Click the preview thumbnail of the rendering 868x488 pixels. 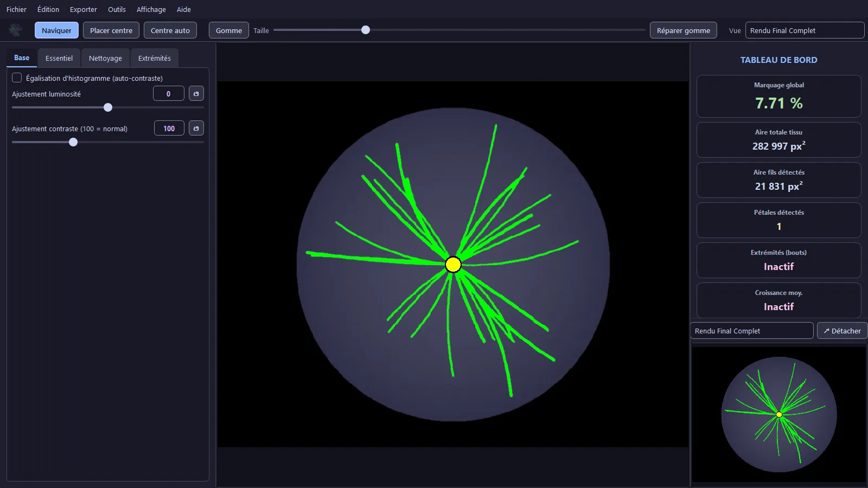(779, 414)
